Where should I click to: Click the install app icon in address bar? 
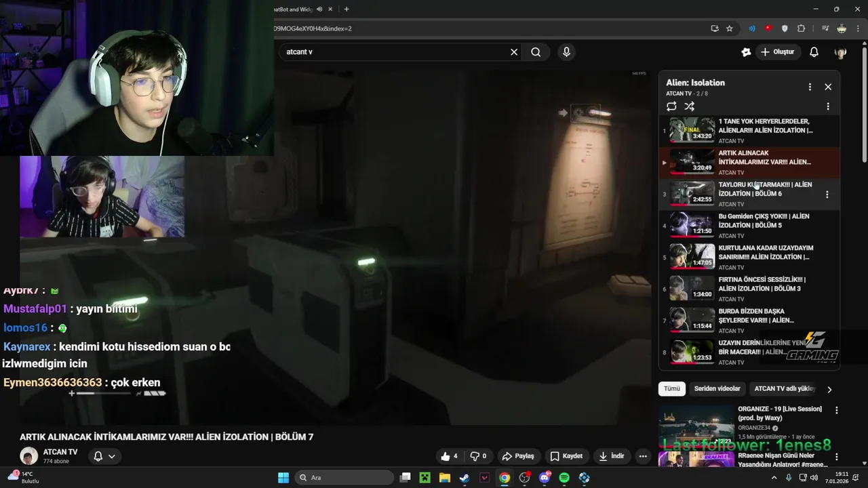pyautogui.click(x=715, y=28)
